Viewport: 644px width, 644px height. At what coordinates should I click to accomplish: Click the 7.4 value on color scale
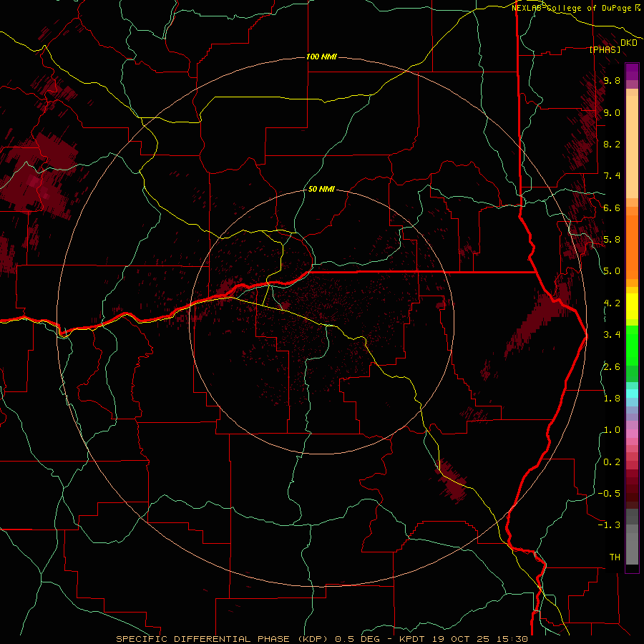[612, 176]
